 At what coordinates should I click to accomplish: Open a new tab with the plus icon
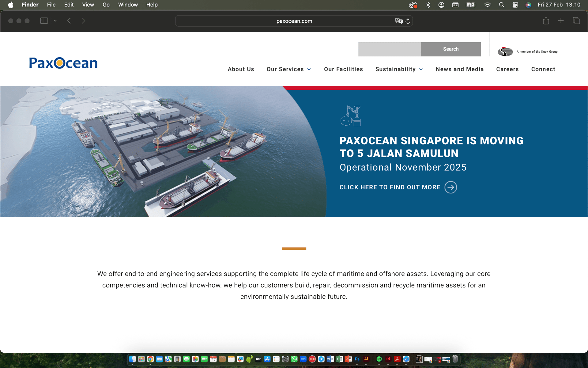(561, 21)
